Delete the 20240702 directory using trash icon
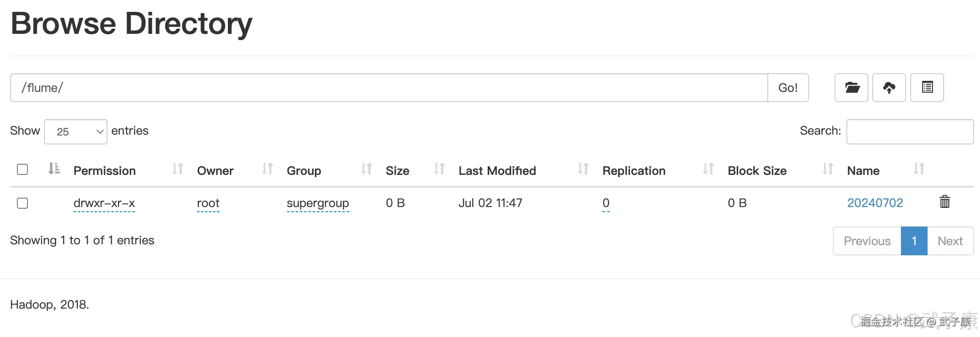980x337 pixels. point(944,202)
